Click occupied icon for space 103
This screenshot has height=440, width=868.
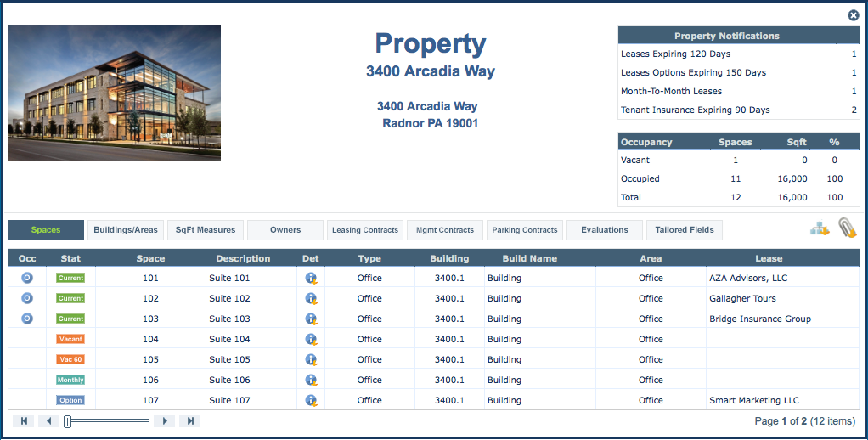pyautogui.click(x=26, y=319)
